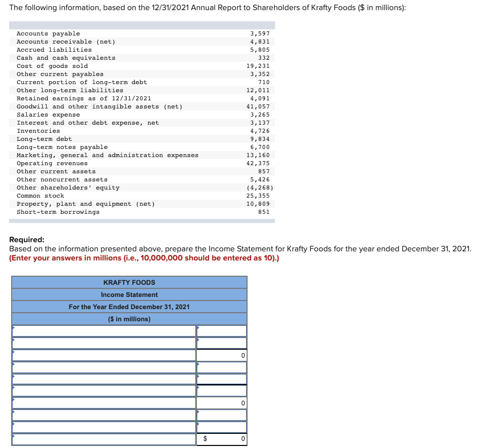Click the value 25,355 for common stock
The width and height of the screenshot is (485, 448).
(x=258, y=196)
